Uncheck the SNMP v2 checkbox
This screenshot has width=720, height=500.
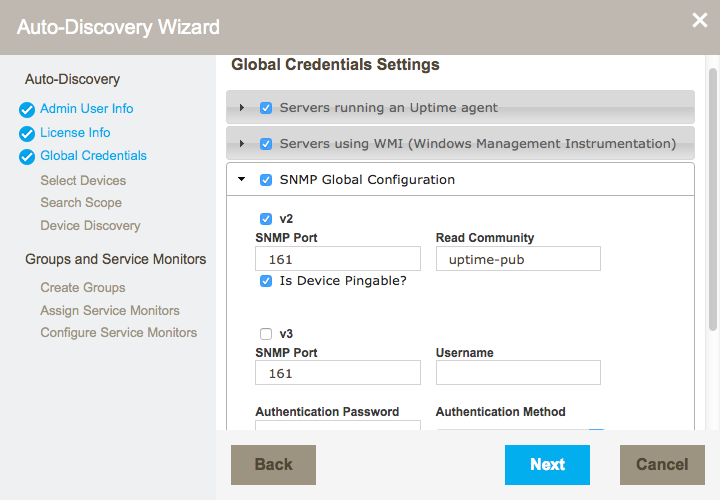266,219
